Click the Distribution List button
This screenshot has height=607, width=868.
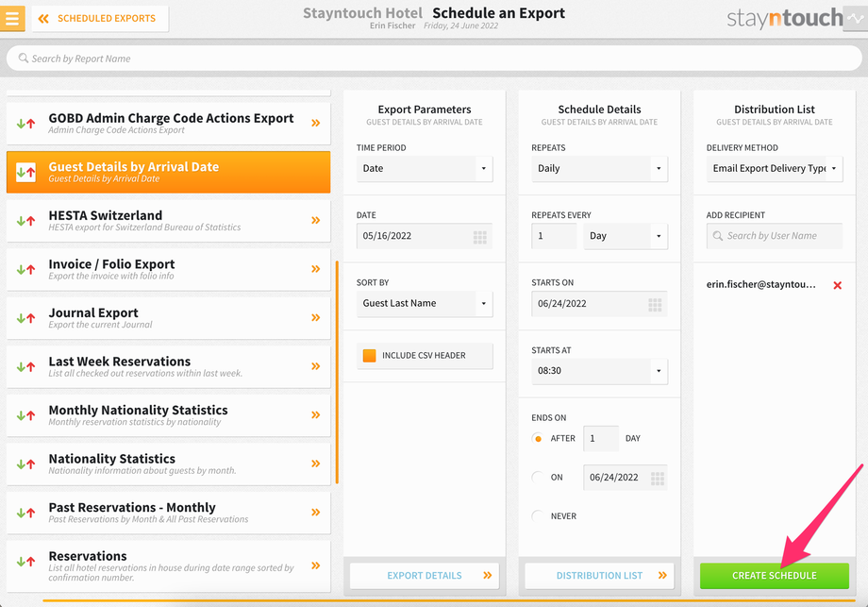click(599, 576)
